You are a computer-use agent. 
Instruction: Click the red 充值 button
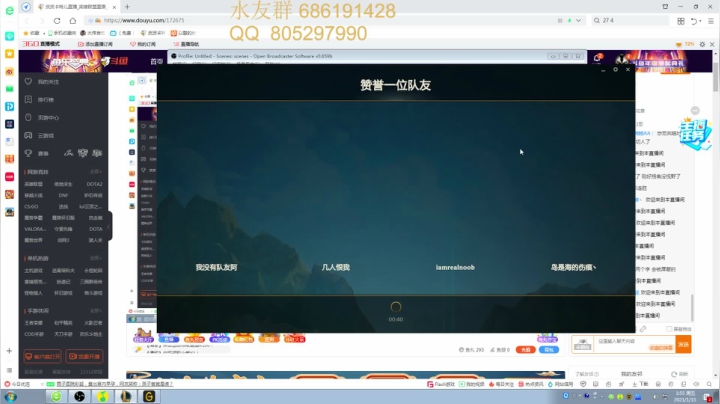[525, 350]
